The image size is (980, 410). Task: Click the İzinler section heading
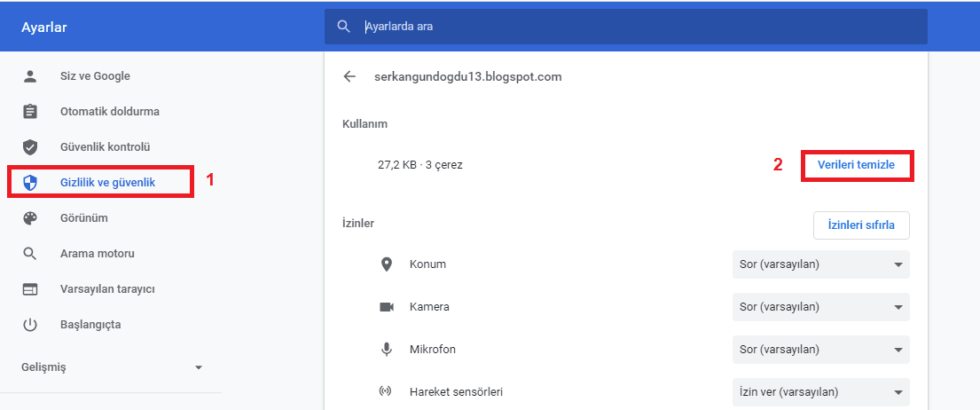pyautogui.click(x=358, y=223)
